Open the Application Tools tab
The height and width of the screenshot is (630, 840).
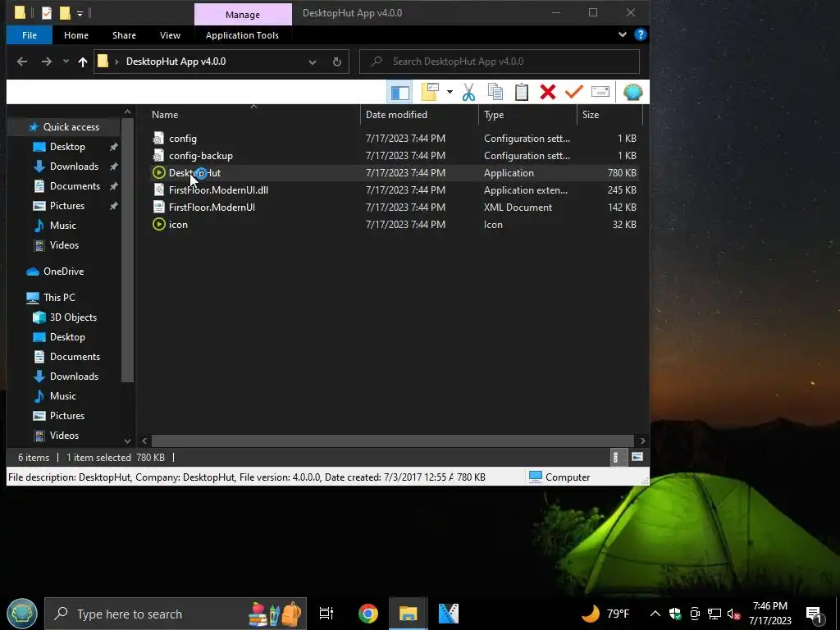point(242,34)
